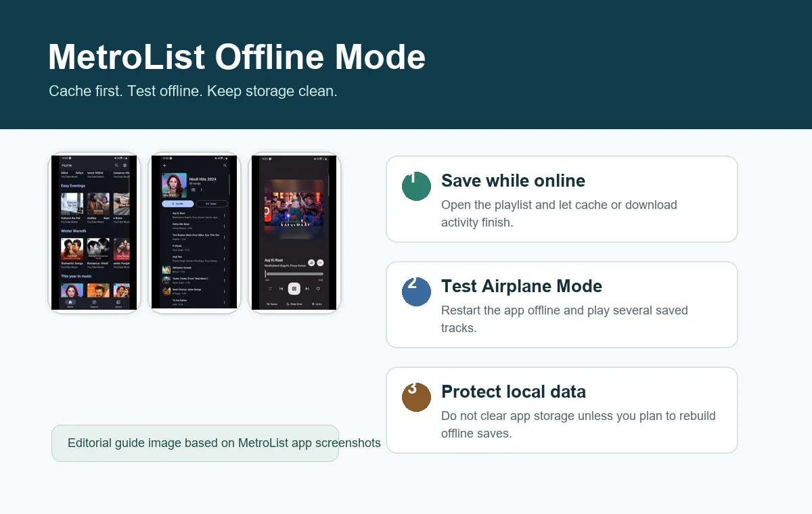The width and height of the screenshot is (812, 514).
Task: Share the Aaj Ki Raat track
Action: click(311, 262)
